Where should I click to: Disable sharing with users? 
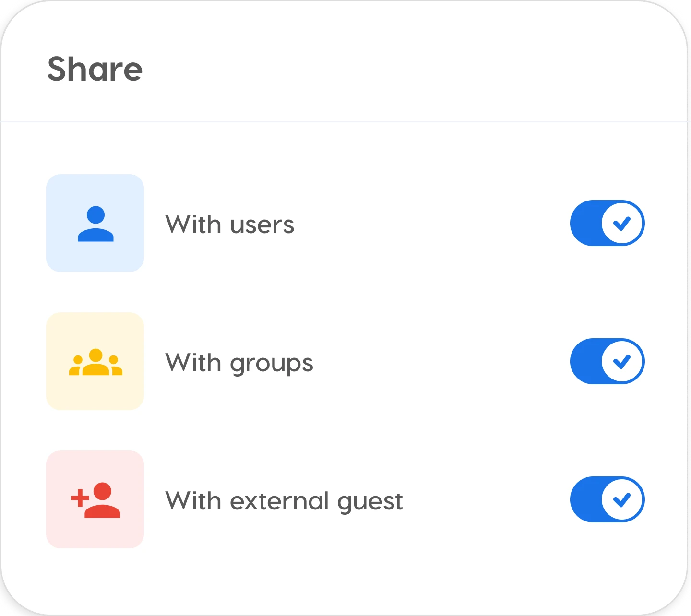pyautogui.click(x=607, y=223)
